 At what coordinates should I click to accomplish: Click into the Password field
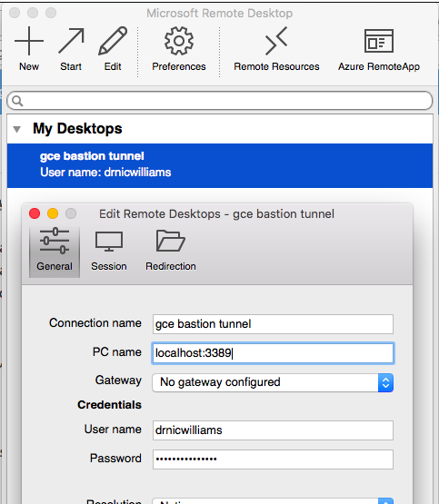tap(273, 460)
